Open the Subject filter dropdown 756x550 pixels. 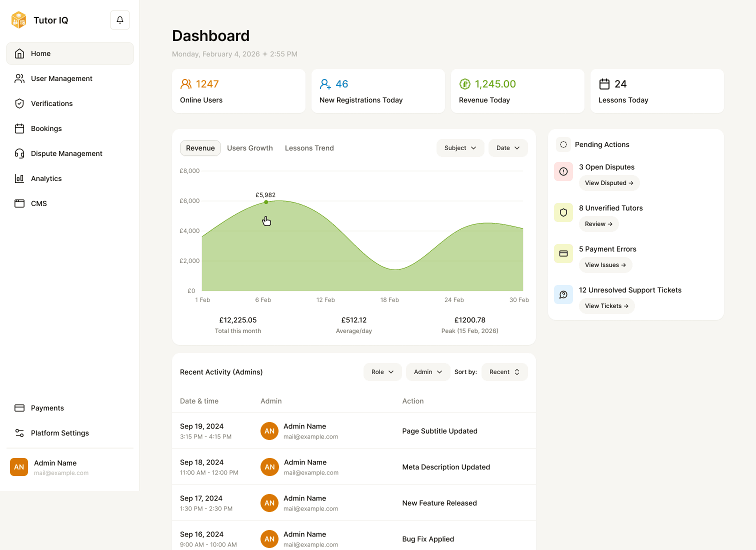point(460,148)
